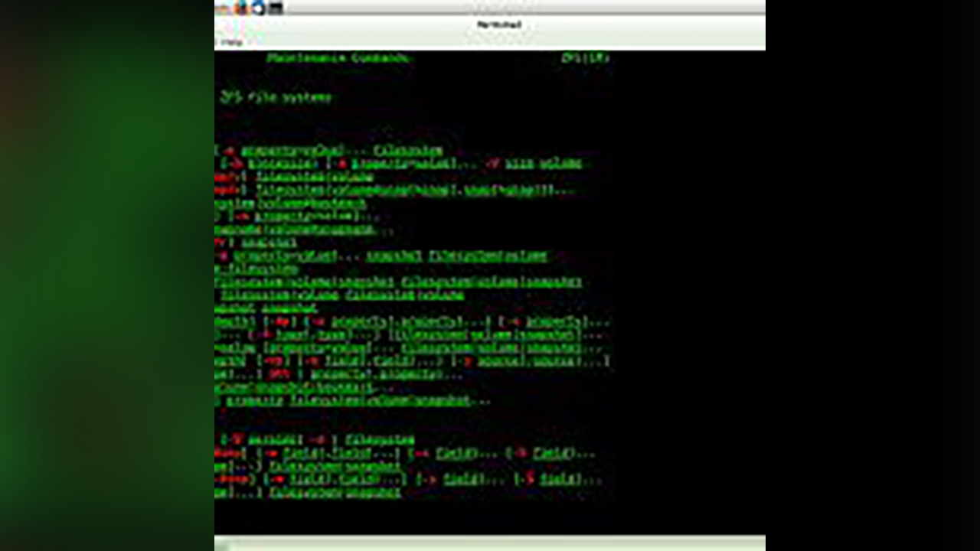
Task: Click underlined 'filesystem|volume' ending the clone line
Action: pyautogui.click(x=488, y=256)
